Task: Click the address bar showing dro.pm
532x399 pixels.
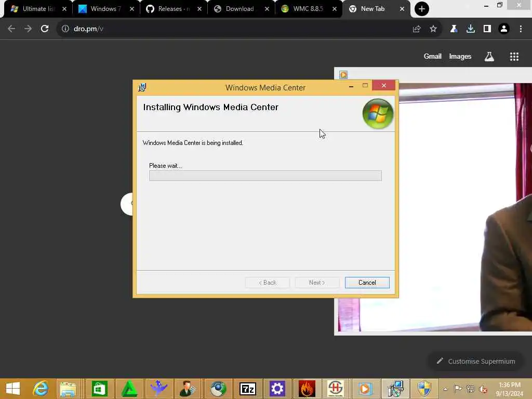Action: click(x=237, y=29)
